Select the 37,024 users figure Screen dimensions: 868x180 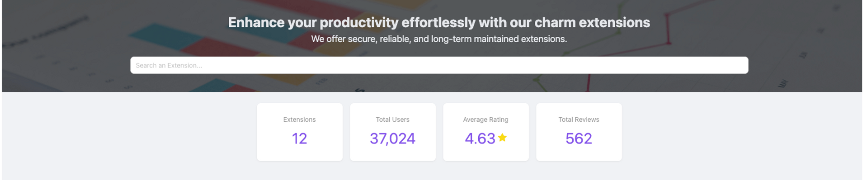pos(392,139)
